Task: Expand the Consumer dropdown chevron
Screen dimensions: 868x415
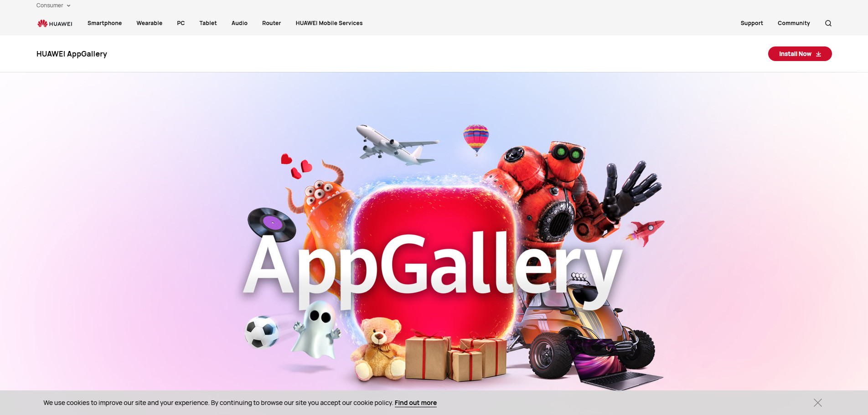Action: tap(69, 6)
